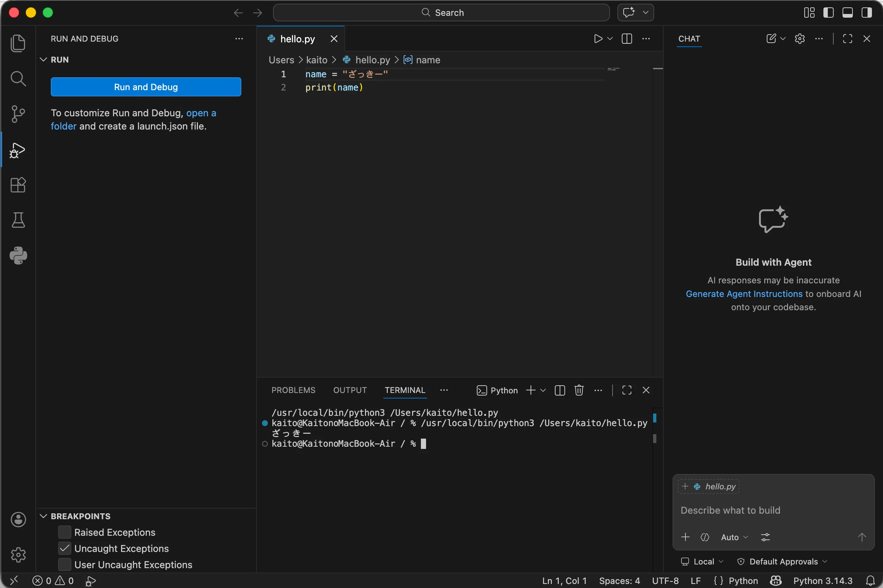The width and height of the screenshot is (883, 588).
Task: Open the 'open a folder' link
Action: 134,120
